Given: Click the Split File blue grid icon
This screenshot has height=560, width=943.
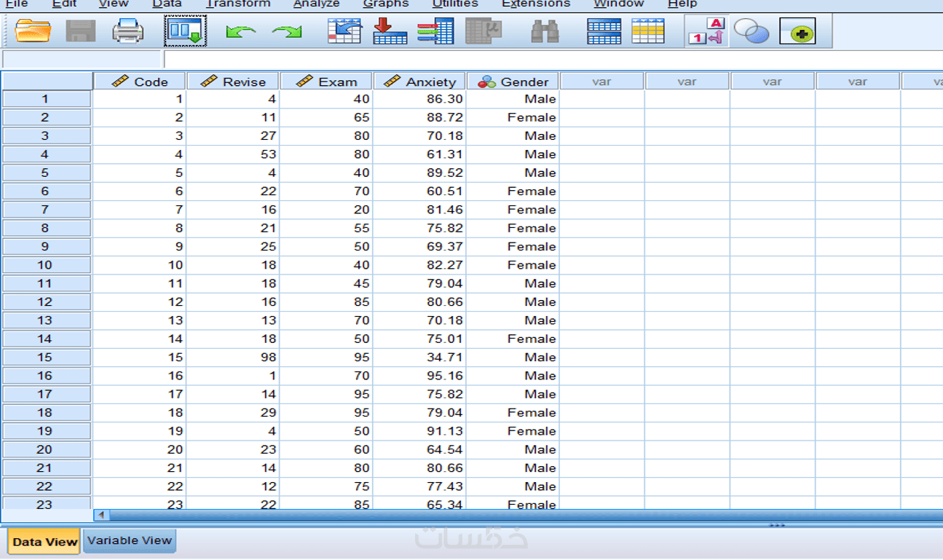Looking at the screenshot, I should point(604,31).
